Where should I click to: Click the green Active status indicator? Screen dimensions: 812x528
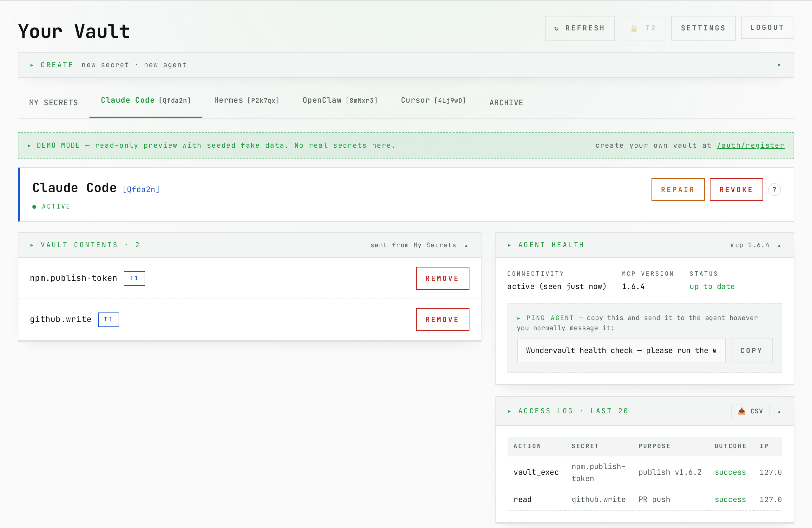pos(51,207)
